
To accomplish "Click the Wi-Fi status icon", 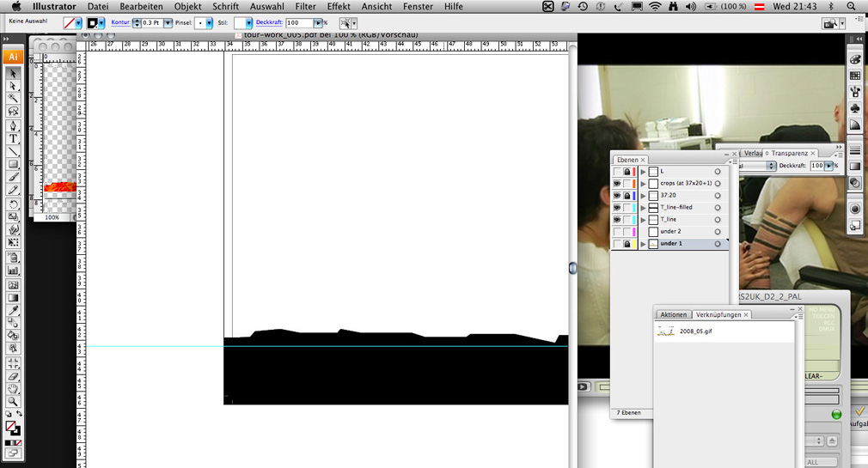I will [x=655, y=6].
